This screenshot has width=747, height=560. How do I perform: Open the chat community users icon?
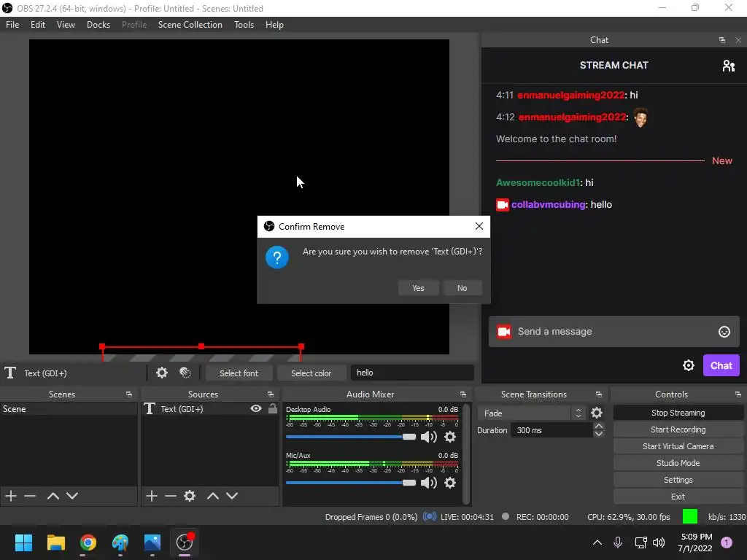(x=729, y=66)
